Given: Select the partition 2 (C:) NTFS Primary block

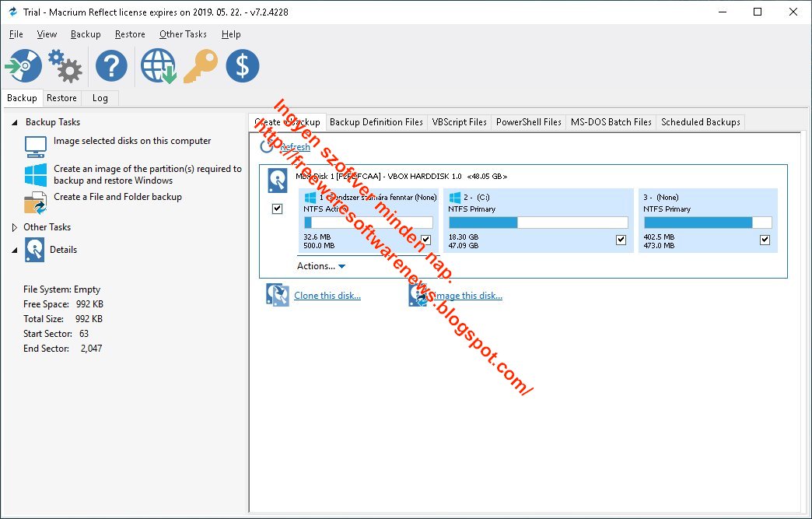Looking at the screenshot, I should [x=538, y=221].
